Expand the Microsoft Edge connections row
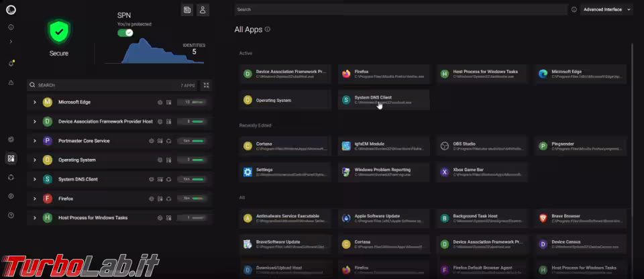Screen dimensions: 644x279 click(34, 103)
